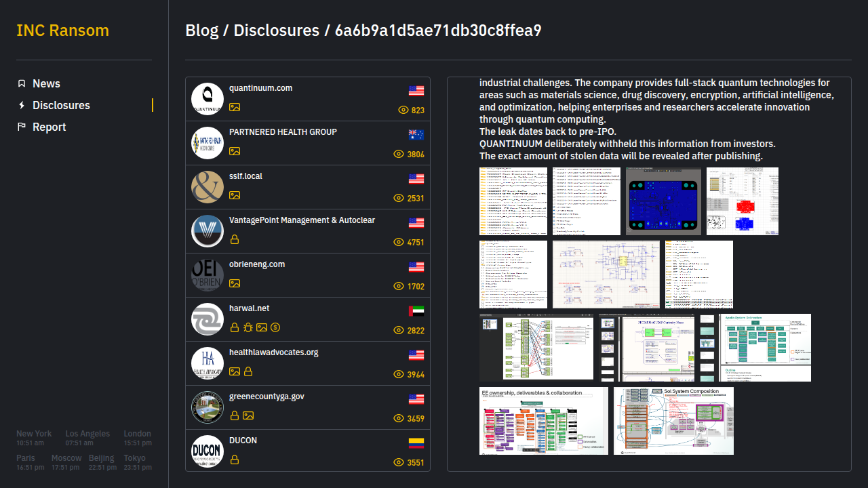Click the O'Brien logo avatar

[208, 275]
